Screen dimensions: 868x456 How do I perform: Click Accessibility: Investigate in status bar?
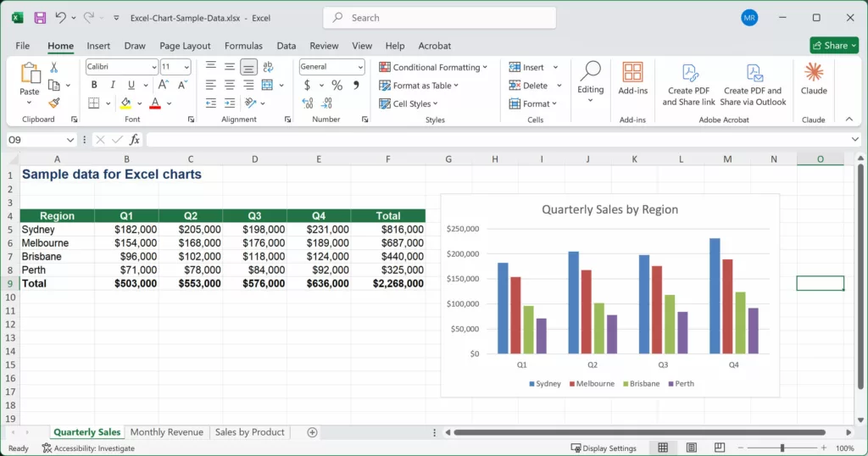88,448
